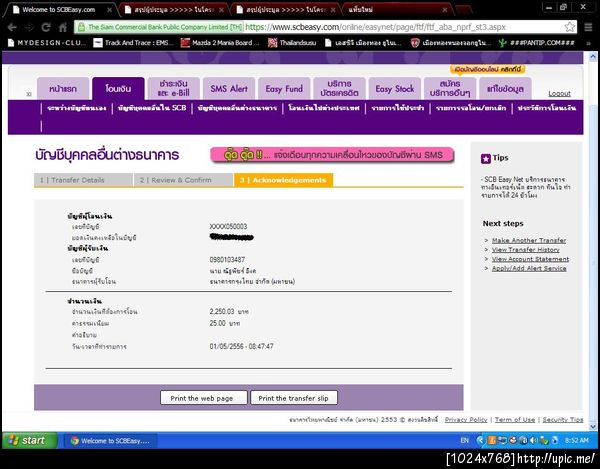Open Mazda 2 Mania Board bookmark
Viewport: 600px width, 469px height.
click(x=220, y=43)
